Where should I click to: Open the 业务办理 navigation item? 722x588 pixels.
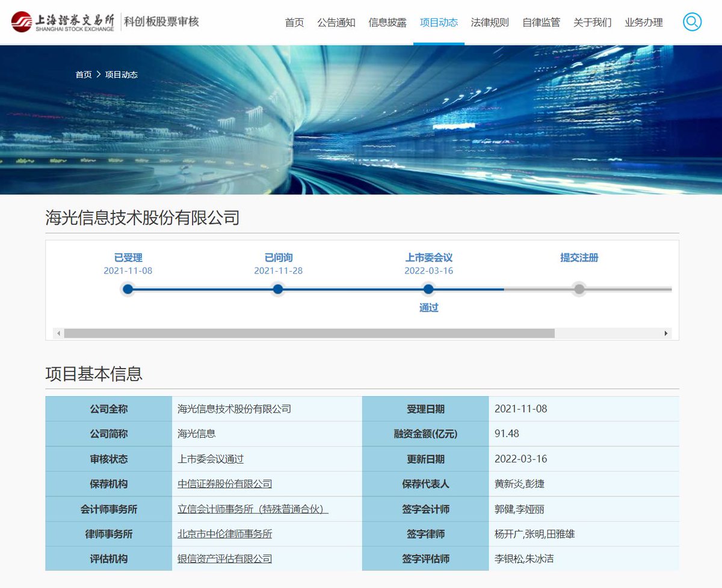(x=643, y=22)
